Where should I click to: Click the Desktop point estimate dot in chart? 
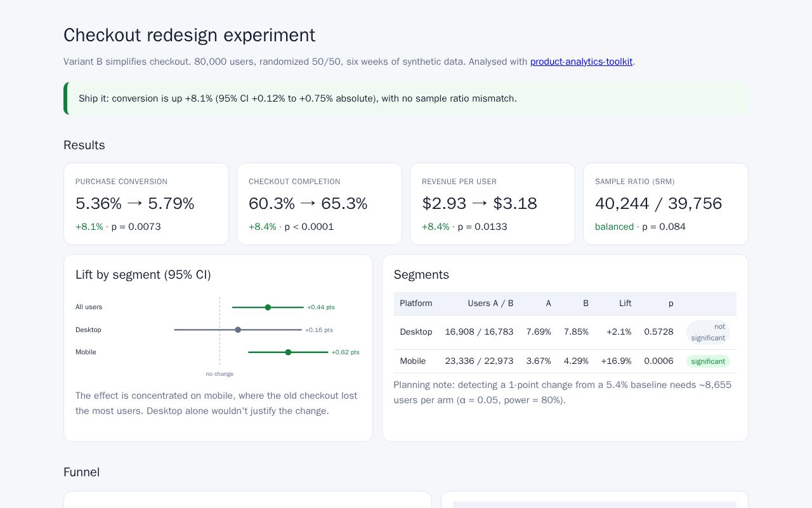click(x=238, y=330)
